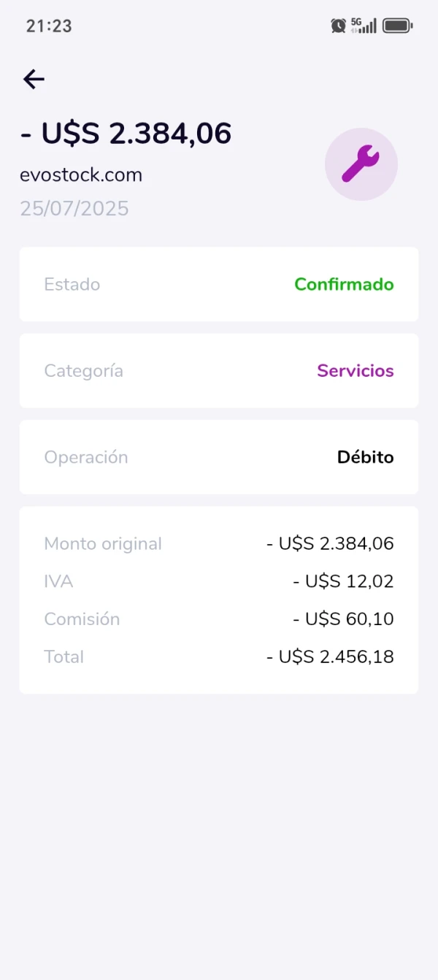
Task: Tap the 21:23 clock display
Action: coord(49,26)
